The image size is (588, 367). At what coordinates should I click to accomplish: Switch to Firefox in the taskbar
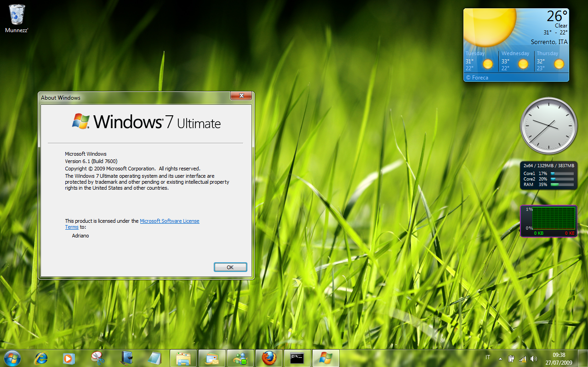click(x=269, y=358)
